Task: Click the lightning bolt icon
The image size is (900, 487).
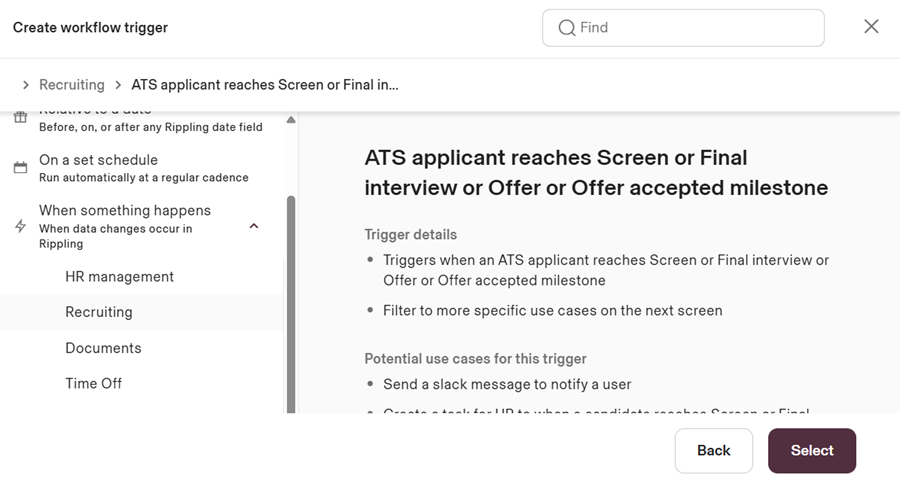Action: click(x=20, y=227)
